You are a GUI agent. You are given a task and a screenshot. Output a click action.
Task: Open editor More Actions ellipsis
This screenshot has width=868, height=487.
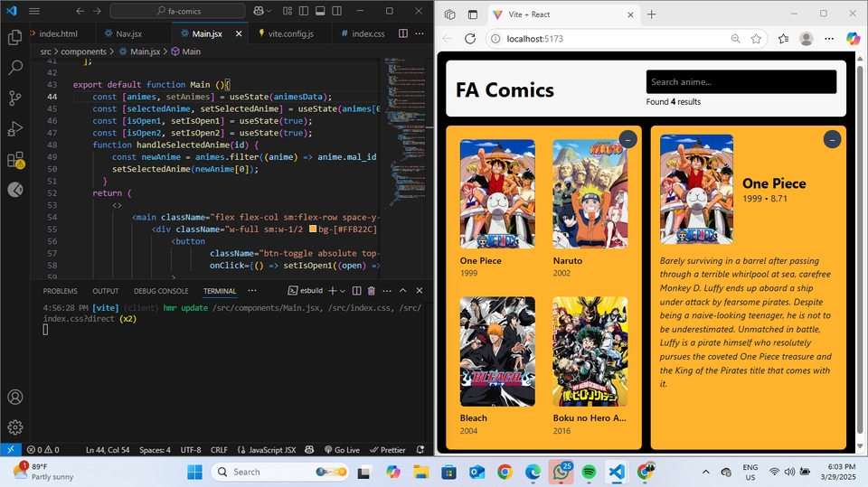tap(420, 33)
